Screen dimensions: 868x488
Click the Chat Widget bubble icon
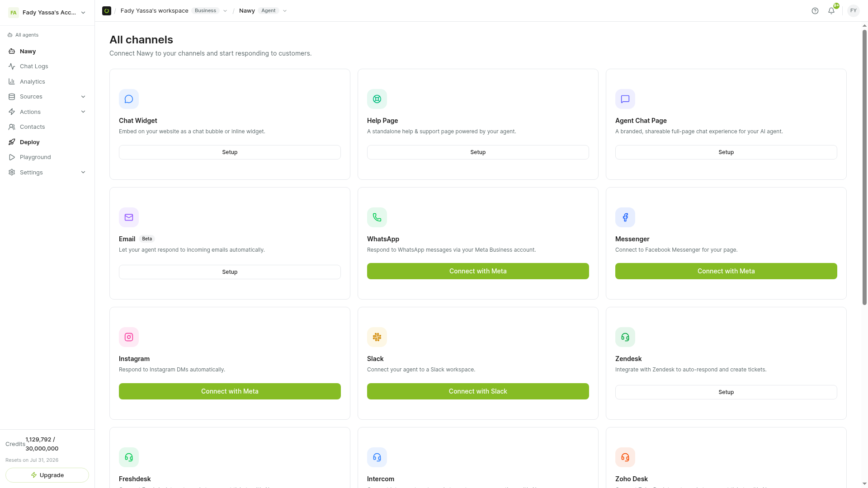129,99
